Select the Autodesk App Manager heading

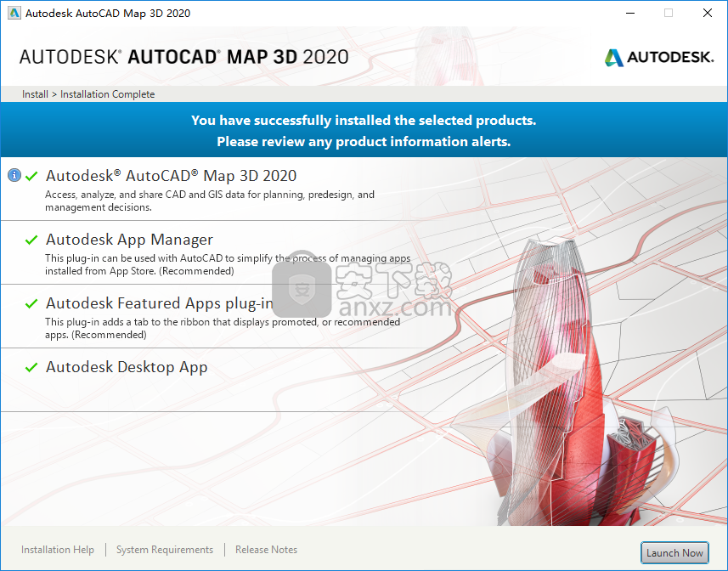(x=129, y=240)
